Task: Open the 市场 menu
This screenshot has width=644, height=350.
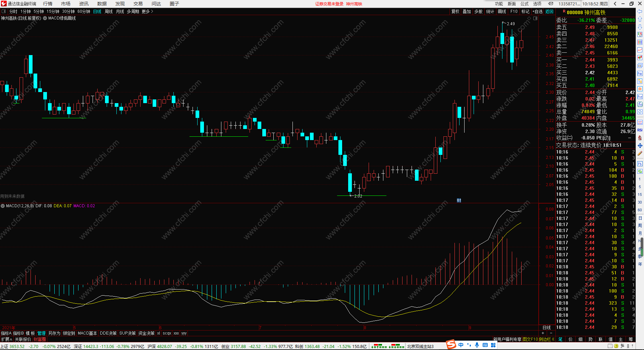Action: pos(66,4)
